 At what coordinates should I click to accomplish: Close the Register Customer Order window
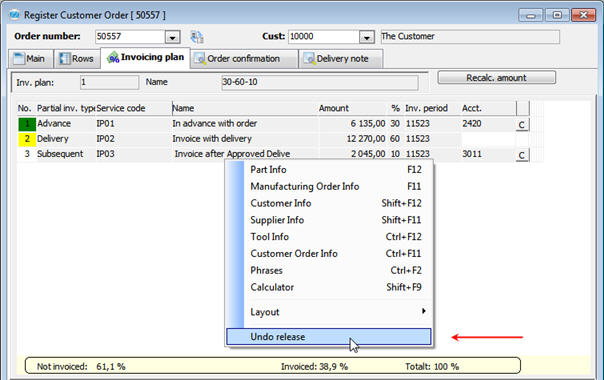click(583, 15)
